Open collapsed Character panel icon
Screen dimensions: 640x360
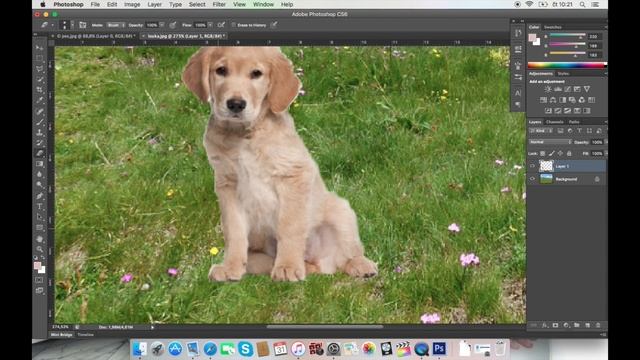coord(518,93)
